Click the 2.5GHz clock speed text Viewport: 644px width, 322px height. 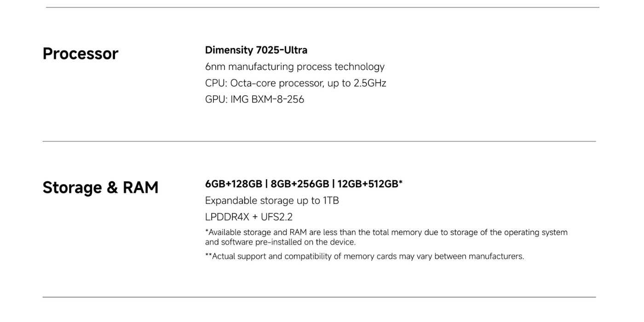click(370, 83)
